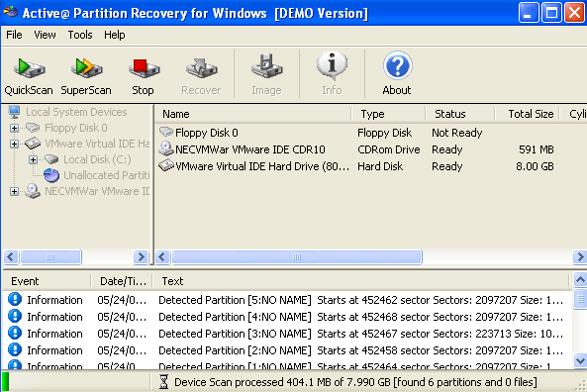This screenshot has height=392, width=587.
Task: Click the Date/Time column header in log
Action: [x=122, y=281]
